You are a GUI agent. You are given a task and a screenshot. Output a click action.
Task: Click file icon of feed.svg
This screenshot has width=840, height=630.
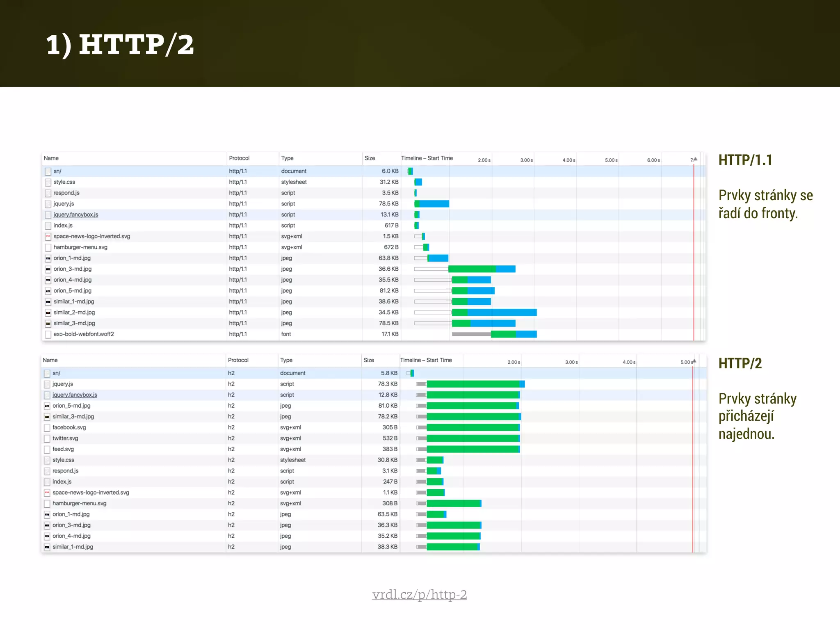[47, 449]
